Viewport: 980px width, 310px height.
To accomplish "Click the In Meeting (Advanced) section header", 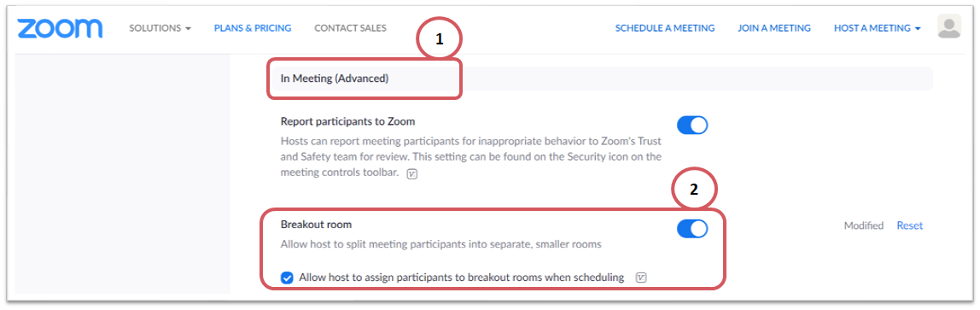I will (x=335, y=79).
